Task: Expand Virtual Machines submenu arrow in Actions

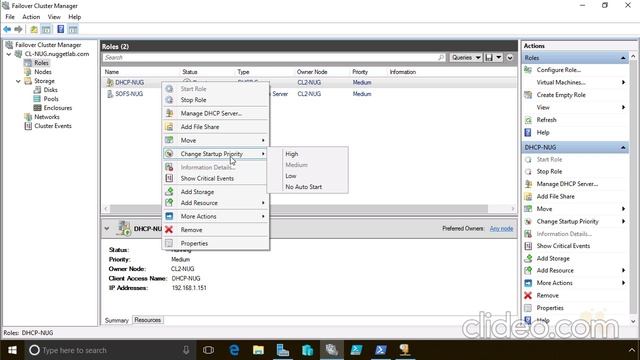Action: point(623,82)
